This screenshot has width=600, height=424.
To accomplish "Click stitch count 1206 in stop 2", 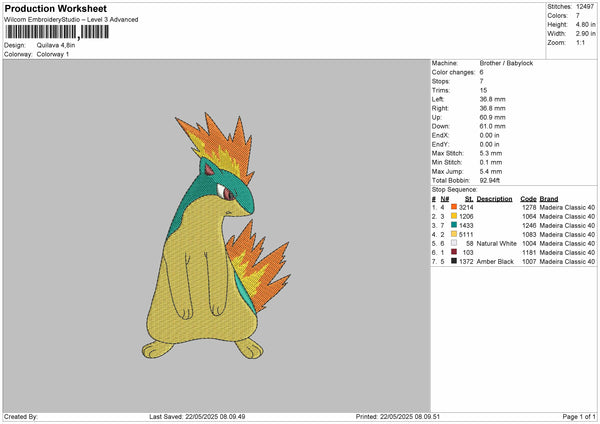I will click(x=466, y=217).
